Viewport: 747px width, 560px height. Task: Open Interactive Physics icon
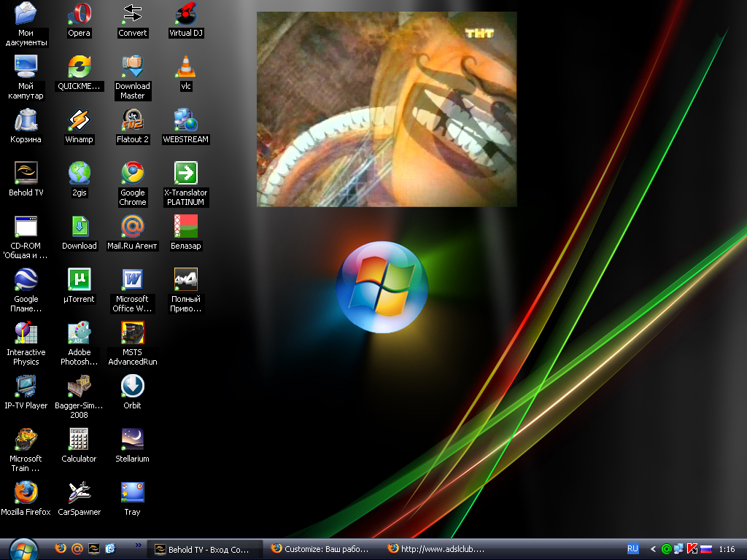pyautogui.click(x=26, y=332)
